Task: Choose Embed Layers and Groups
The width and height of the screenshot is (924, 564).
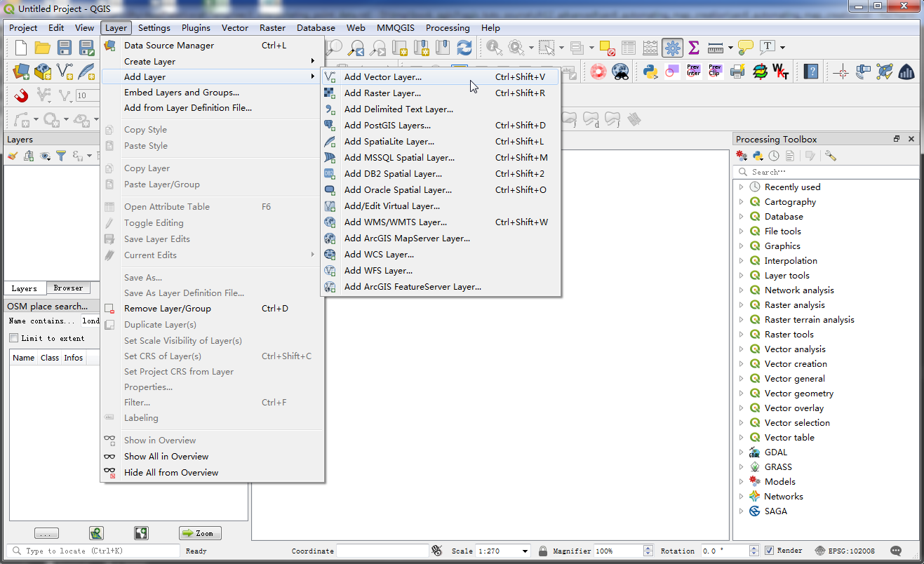Action: coord(213,93)
